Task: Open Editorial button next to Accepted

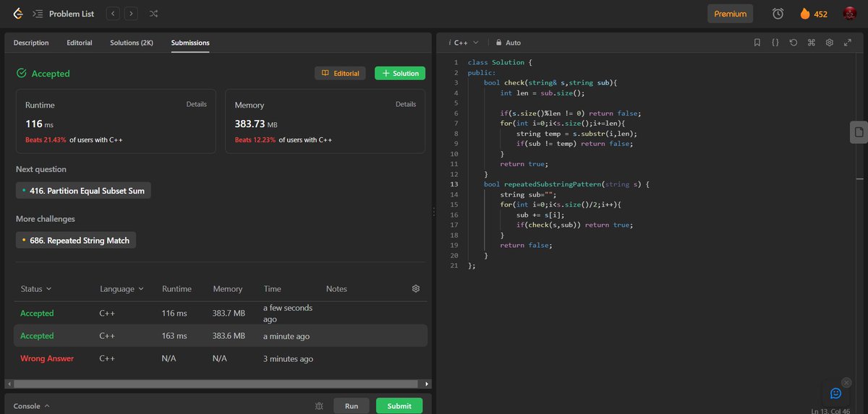Action: pos(341,73)
